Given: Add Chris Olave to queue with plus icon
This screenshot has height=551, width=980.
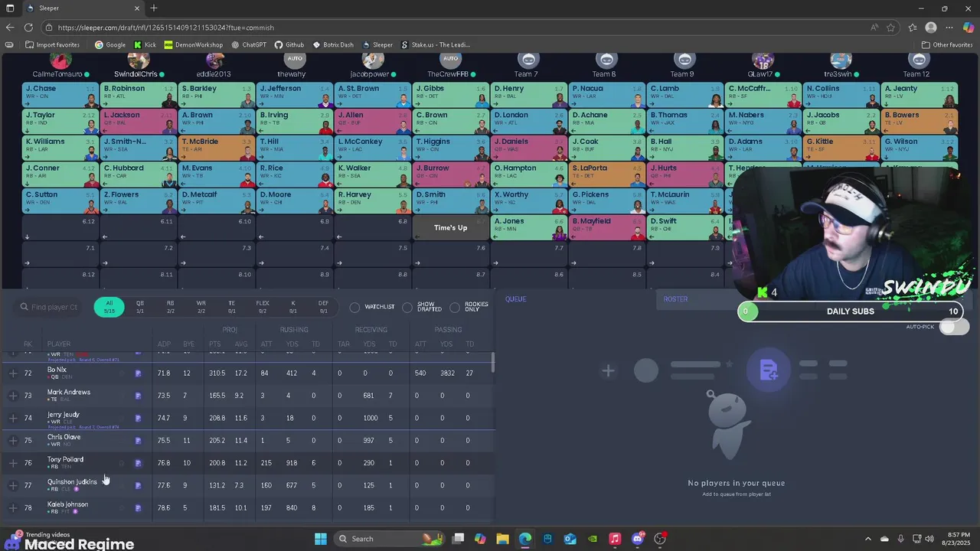Looking at the screenshot, I should click(13, 441).
